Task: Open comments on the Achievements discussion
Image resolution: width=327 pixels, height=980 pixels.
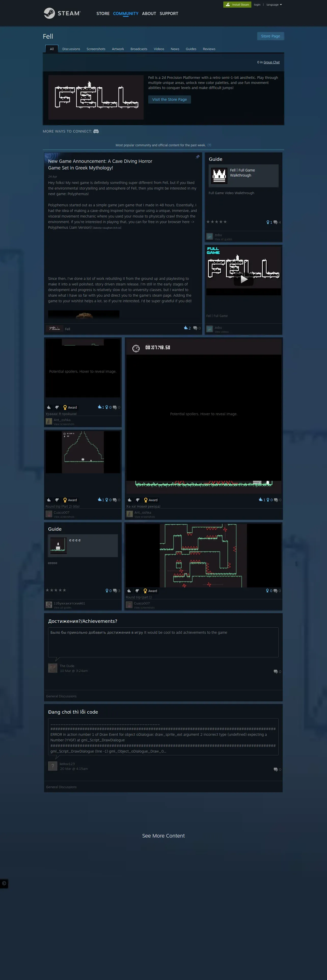Action: [278, 671]
